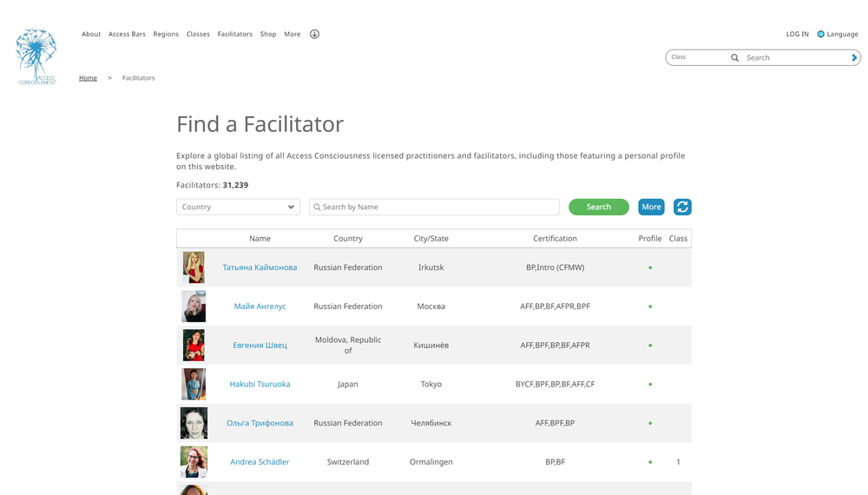Open Ольга Трифонова's profile link
Screen dimensions: 868x495
pyautogui.click(x=260, y=423)
